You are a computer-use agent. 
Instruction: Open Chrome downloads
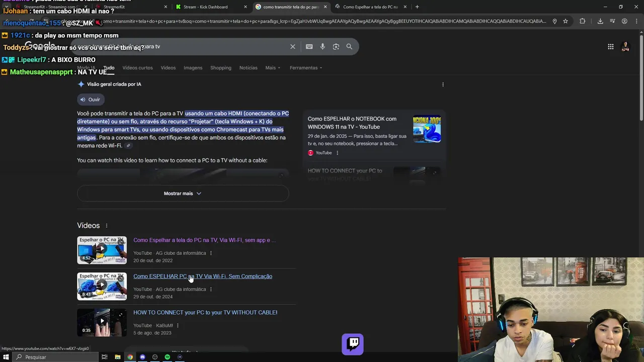pyautogui.click(x=600, y=21)
